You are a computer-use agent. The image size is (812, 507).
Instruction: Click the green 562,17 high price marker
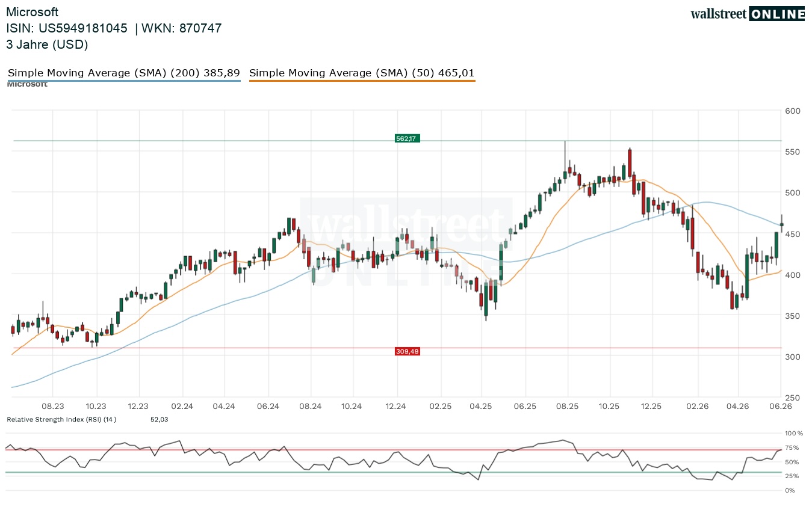pyautogui.click(x=406, y=138)
